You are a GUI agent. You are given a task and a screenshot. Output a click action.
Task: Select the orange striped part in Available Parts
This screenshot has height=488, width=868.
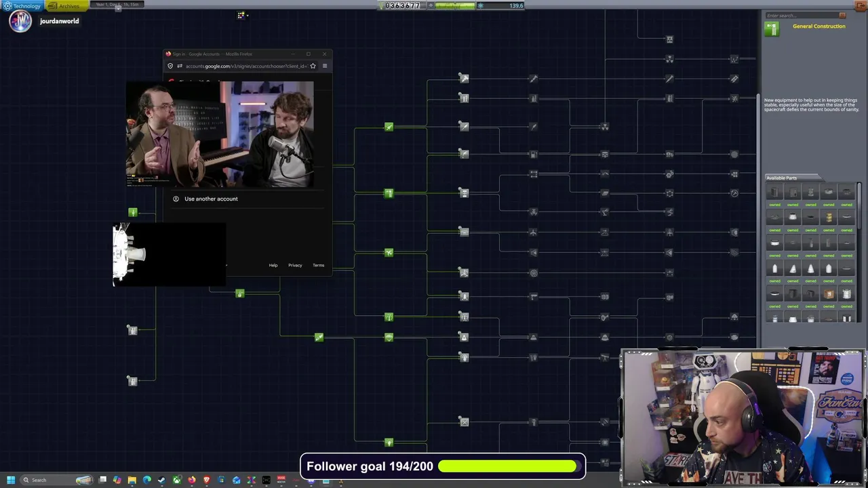coord(829,217)
